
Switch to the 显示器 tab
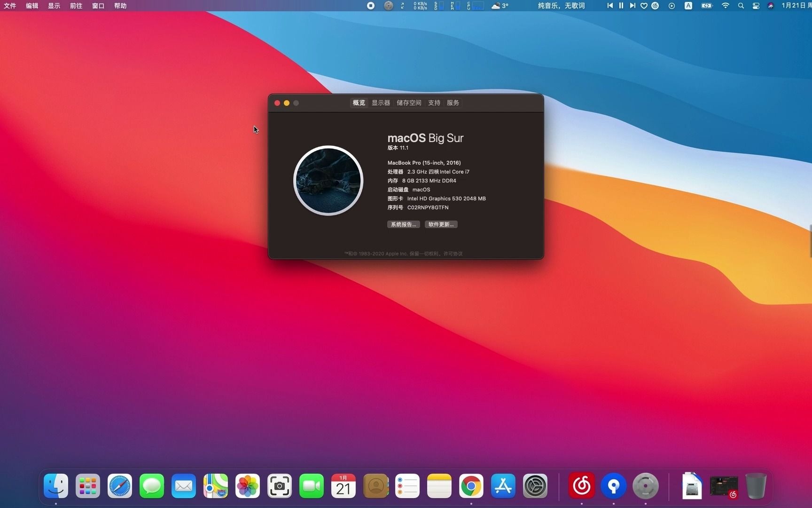pos(381,103)
